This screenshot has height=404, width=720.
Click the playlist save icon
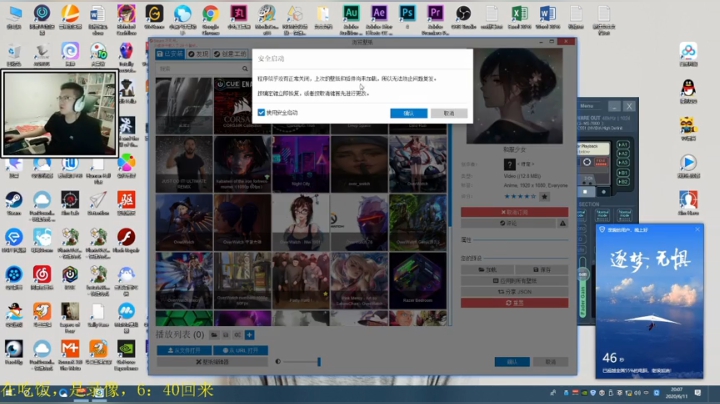click(x=226, y=335)
